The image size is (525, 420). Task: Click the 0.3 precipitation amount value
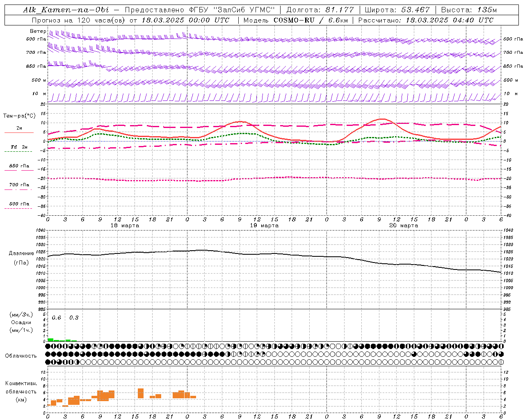click(74, 318)
